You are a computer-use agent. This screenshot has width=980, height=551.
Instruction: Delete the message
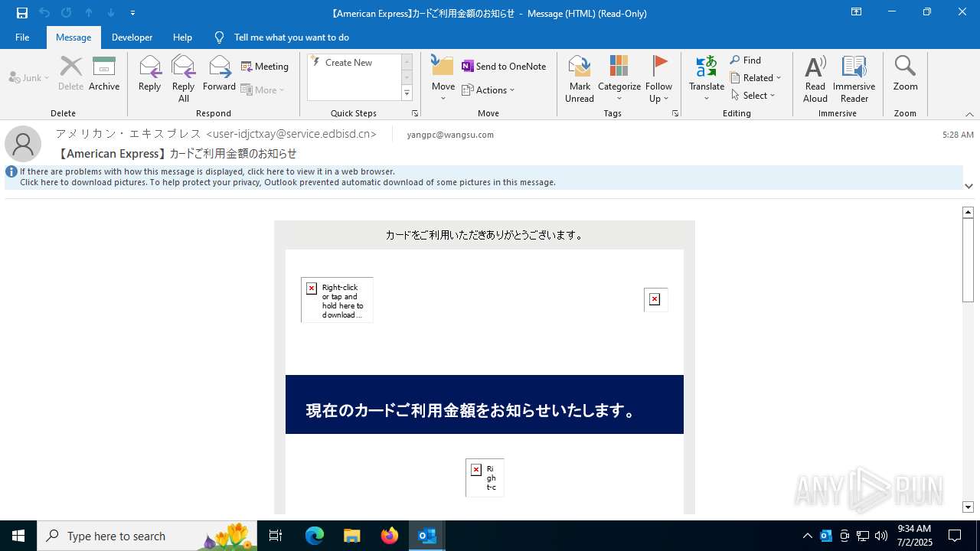pos(71,74)
